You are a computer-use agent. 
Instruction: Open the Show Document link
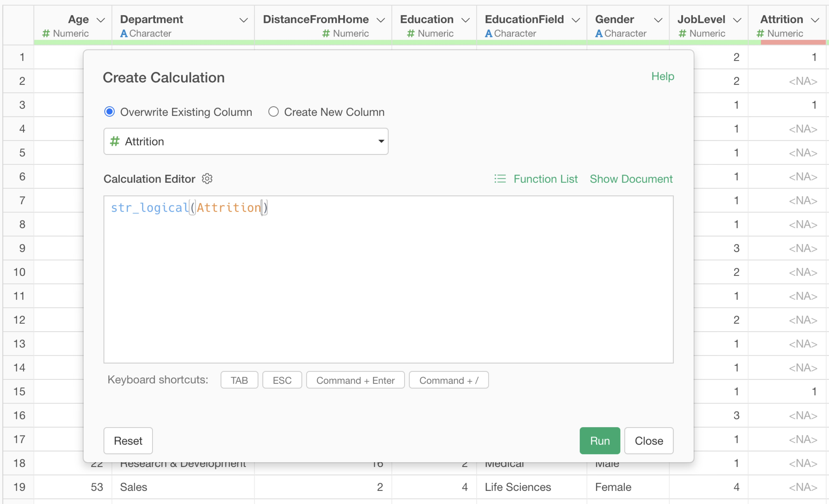point(631,179)
